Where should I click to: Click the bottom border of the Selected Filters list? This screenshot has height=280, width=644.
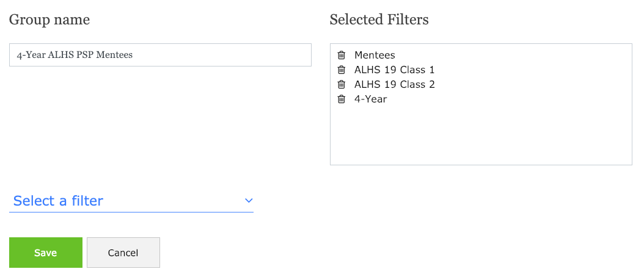(480, 165)
